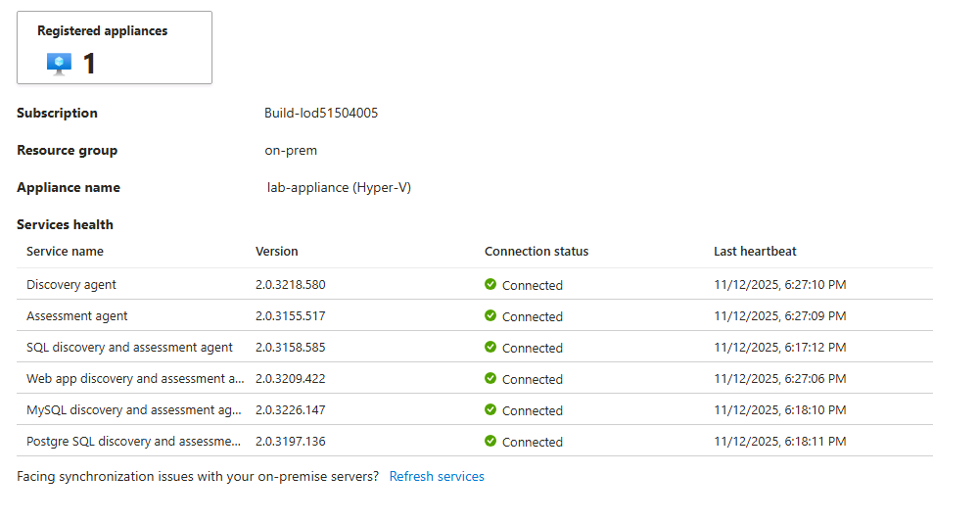
Task: Click Postgre SQL agent green status checkmark
Action: tap(490, 441)
